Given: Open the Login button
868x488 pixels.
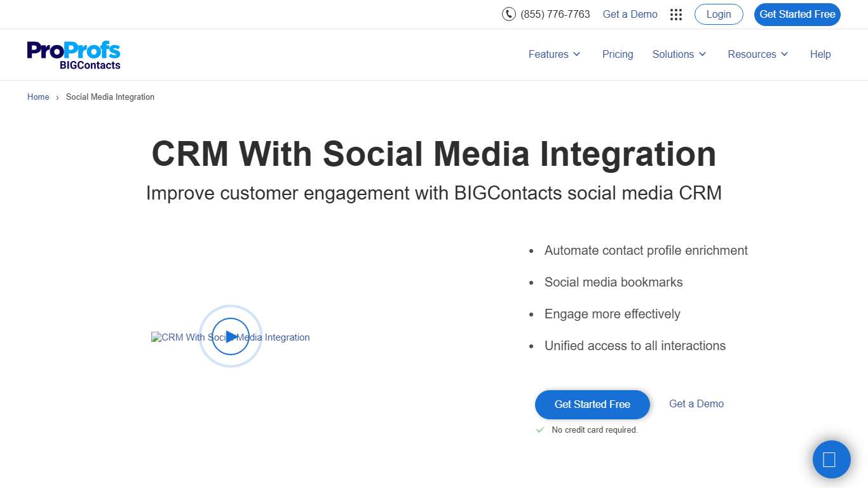Looking at the screenshot, I should [718, 14].
